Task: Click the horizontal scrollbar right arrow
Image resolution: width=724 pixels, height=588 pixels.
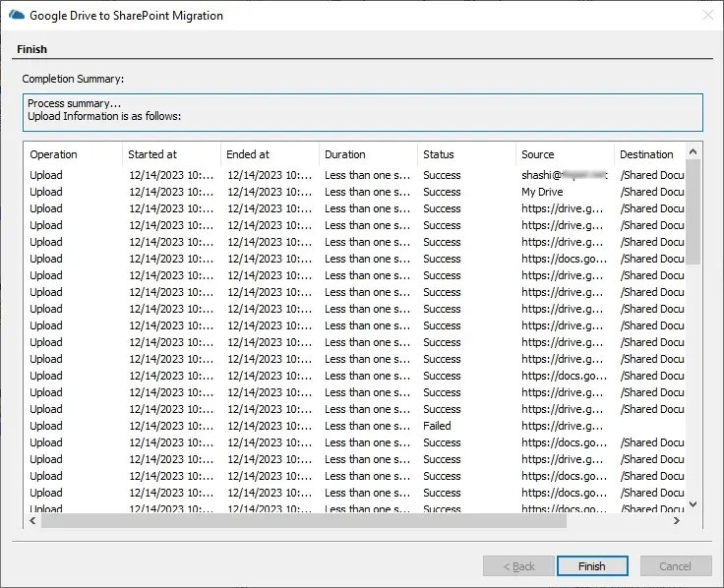Action: click(x=677, y=520)
